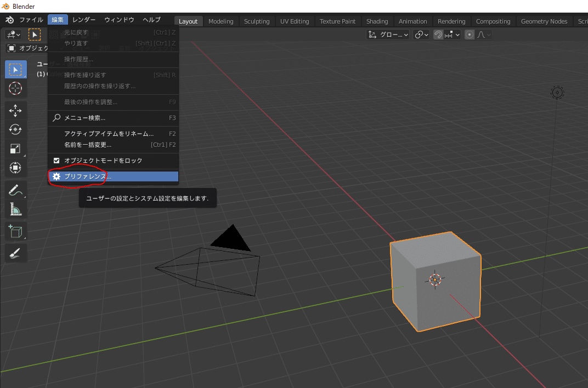
Task: Toggle proportional editing
Action: pyautogui.click(x=470, y=35)
